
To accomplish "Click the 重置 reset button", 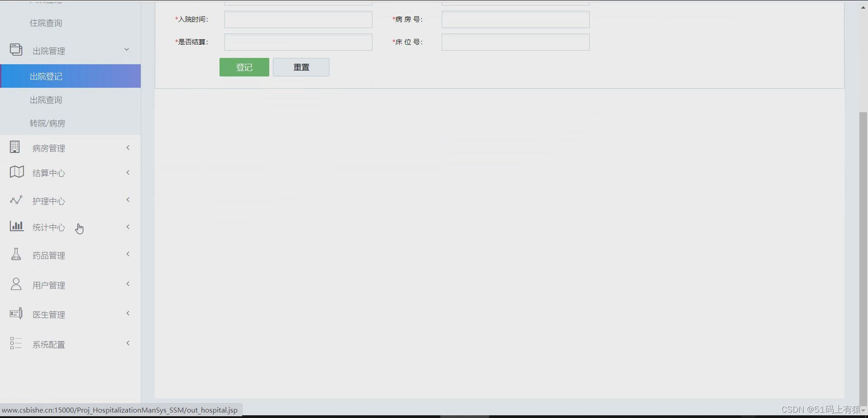I will 301,67.
